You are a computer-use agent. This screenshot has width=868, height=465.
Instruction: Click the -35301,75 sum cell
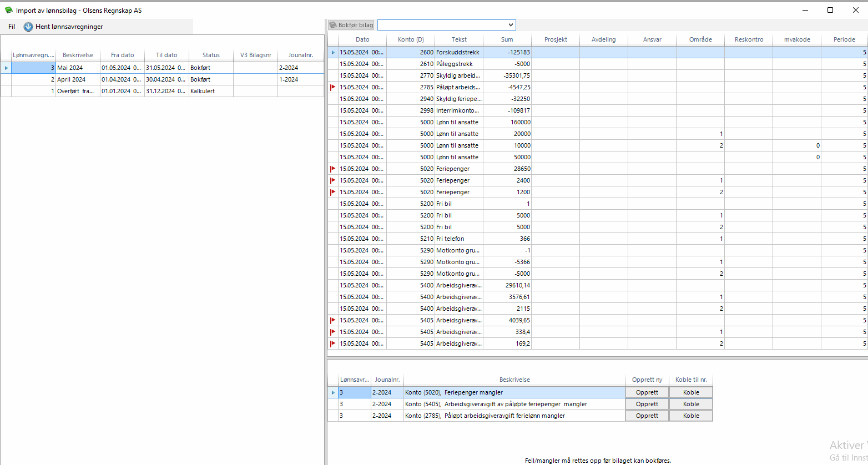pos(507,75)
